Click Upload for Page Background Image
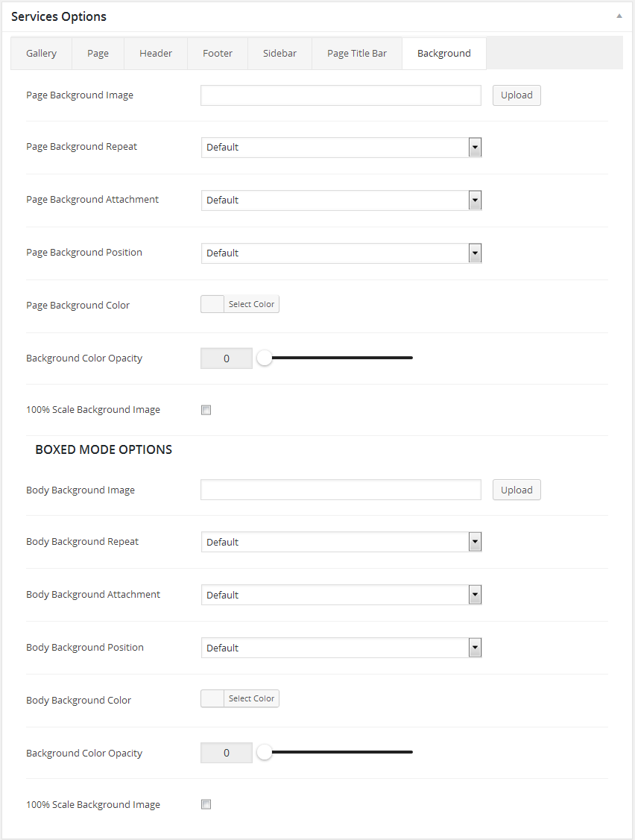This screenshot has width=635, height=840. [x=516, y=95]
